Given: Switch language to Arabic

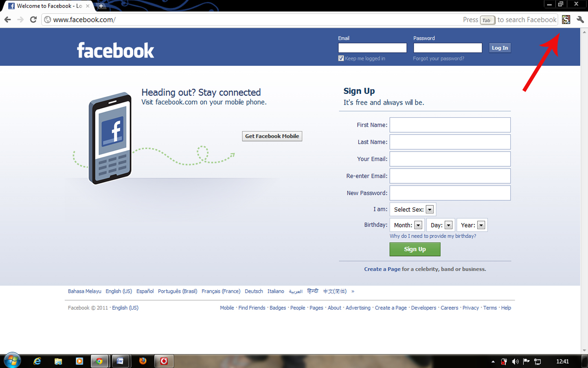Looking at the screenshot, I should pos(295,291).
